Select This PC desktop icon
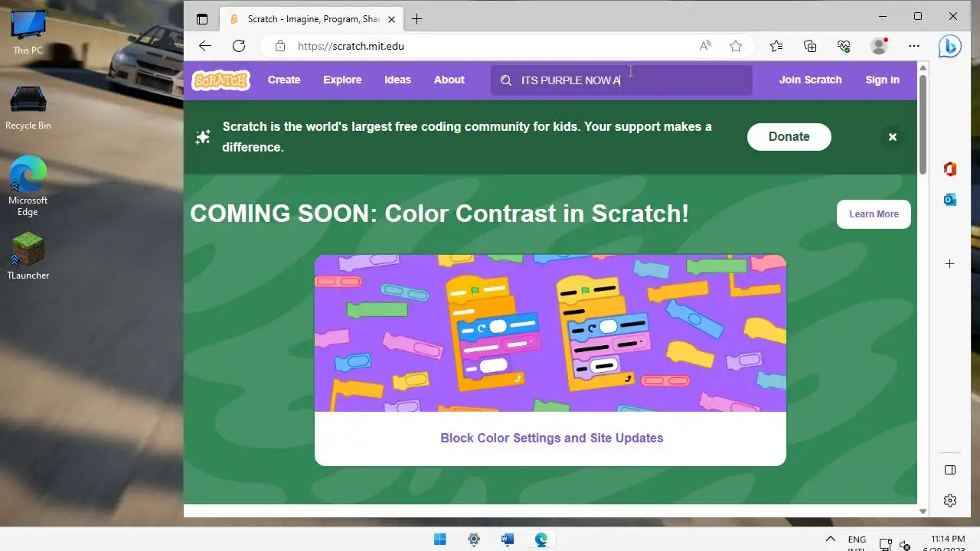 [28, 32]
